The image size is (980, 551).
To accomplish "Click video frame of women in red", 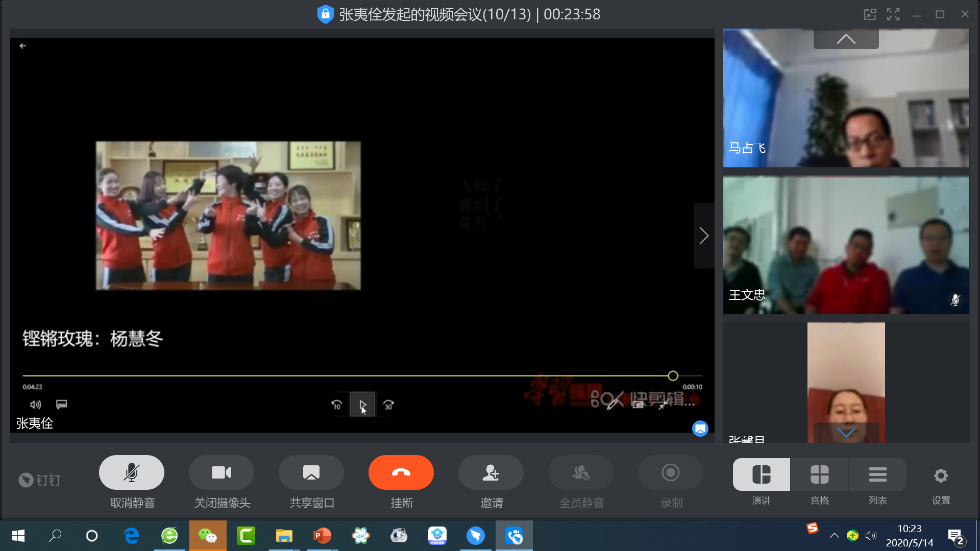I will (x=228, y=216).
